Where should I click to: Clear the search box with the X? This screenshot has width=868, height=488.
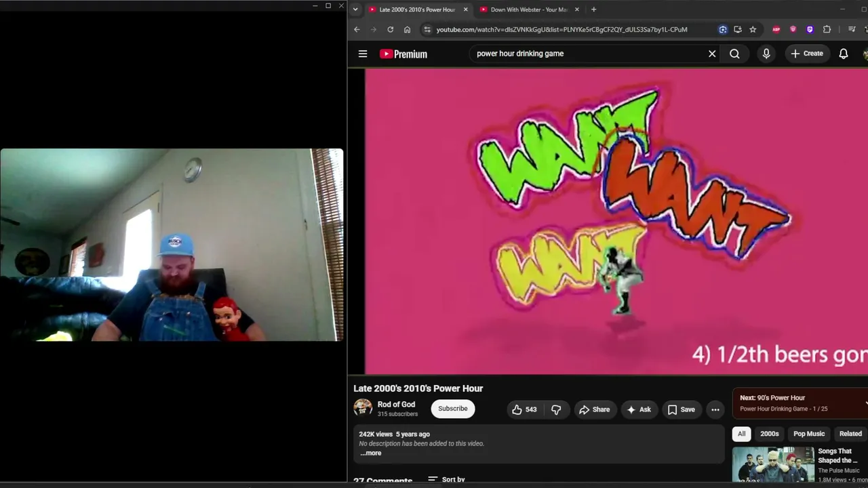click(712, 54)
